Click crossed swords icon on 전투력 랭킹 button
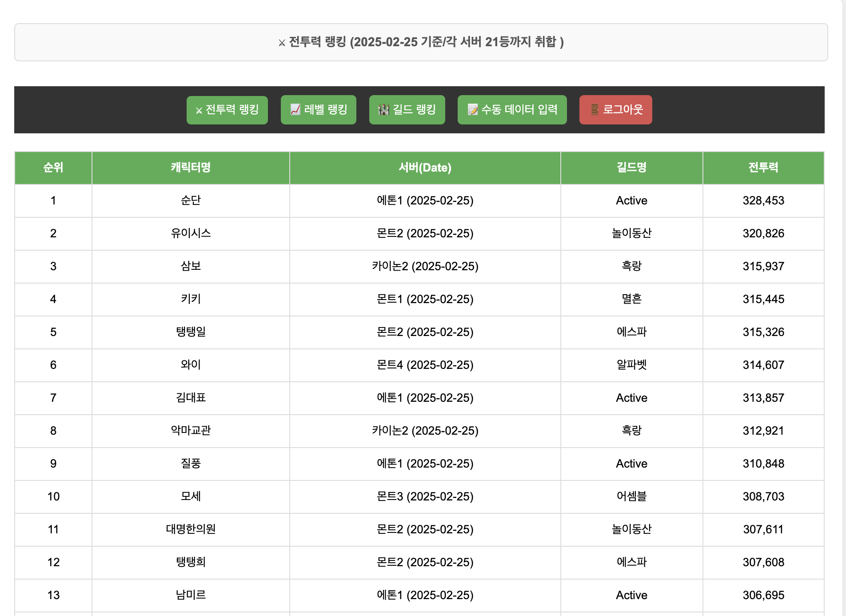This screenshot has height=616, width=862. pyautogui.click(x=199, y=110)
